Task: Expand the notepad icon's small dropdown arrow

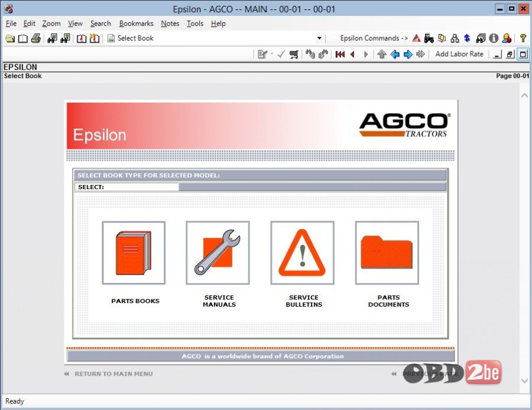Action: tap(272, 54)
